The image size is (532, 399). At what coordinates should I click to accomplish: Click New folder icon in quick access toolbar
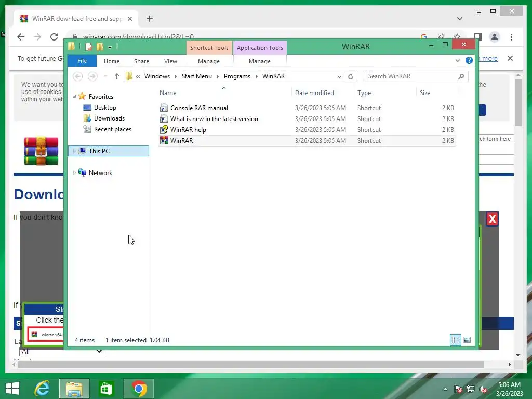(x=100, y=47)
